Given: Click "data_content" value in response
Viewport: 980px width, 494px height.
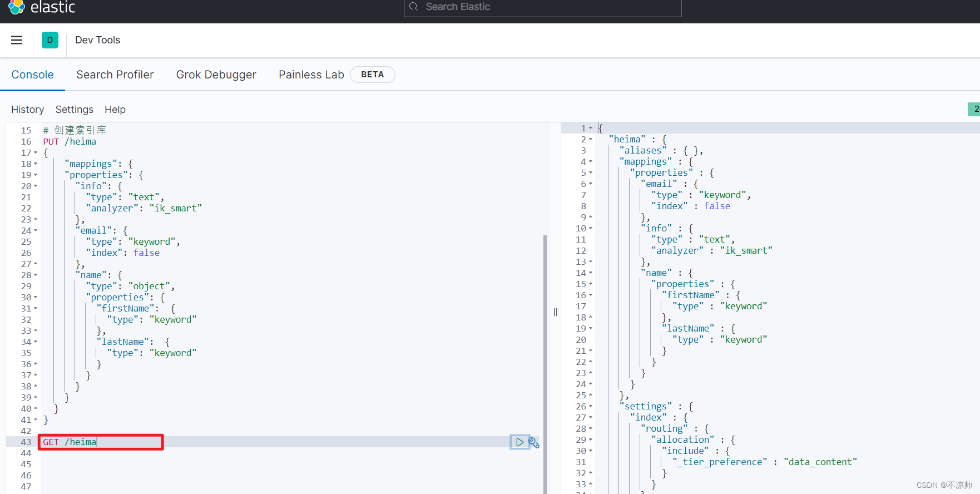Looking at the screenshot, I should (x=820, y=462).
